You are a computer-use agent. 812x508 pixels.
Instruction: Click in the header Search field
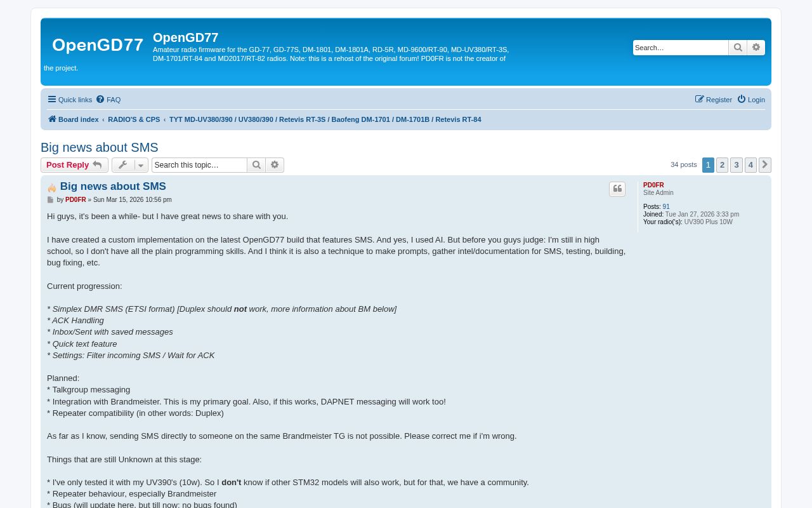point(680,48)
